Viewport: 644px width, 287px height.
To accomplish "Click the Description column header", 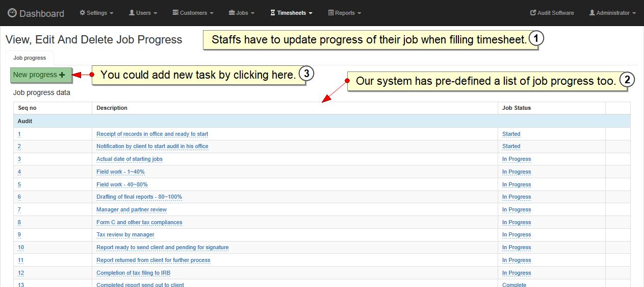I will click(x=112, y=108).
